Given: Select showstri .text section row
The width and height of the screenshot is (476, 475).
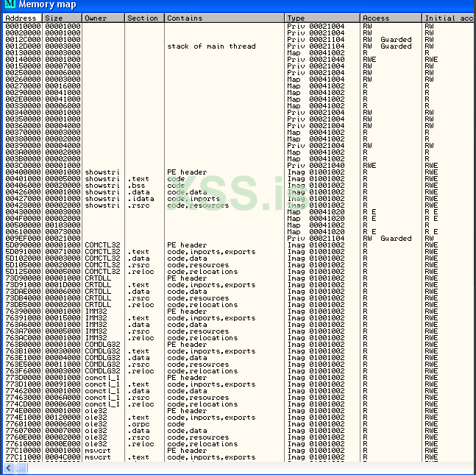Looking at the screenshot, I should [x=238, y=179].
